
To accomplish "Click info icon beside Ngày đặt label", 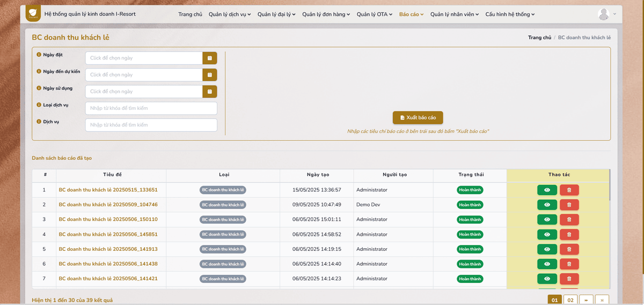I will 39,54.
